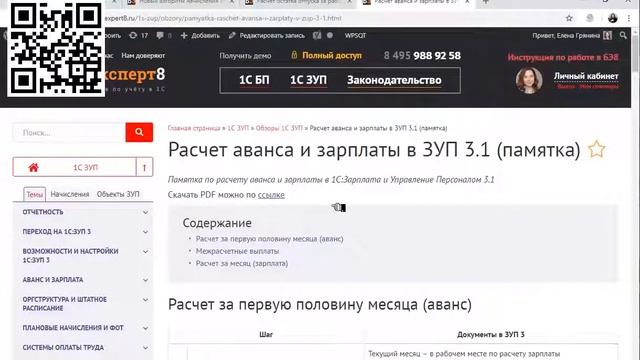Click the user avatar near Привет, Елена Грянина
The image size is (640, 360).
[608, 36]
